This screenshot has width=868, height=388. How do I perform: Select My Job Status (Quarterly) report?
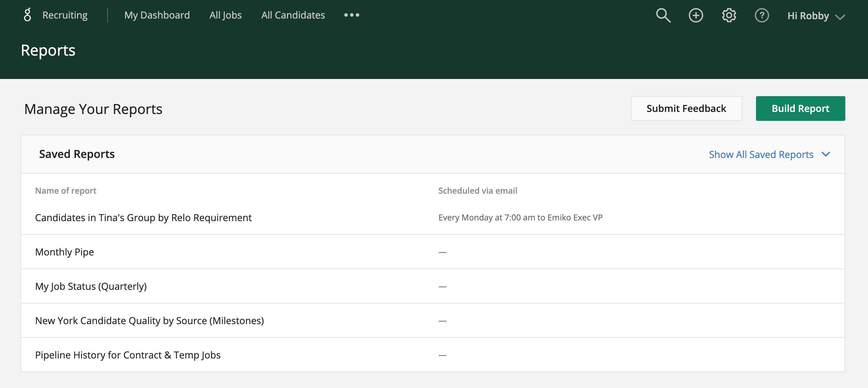coord(91,286)
